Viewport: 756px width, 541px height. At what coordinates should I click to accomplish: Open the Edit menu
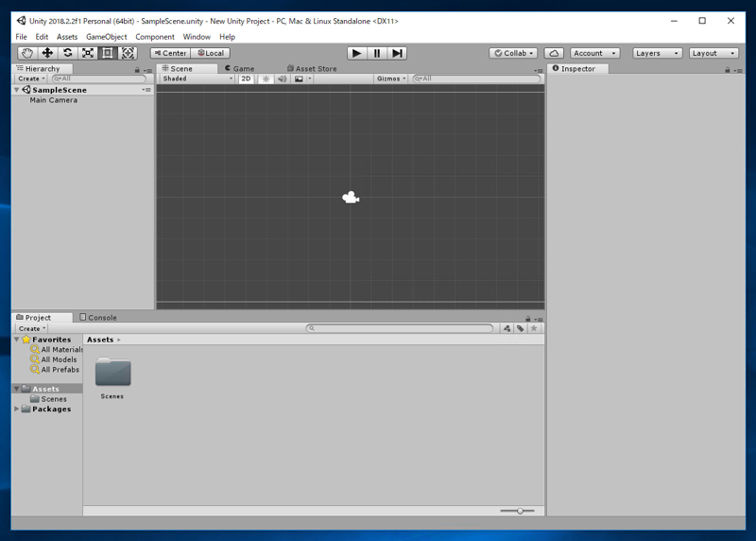(x=42, y=37)
